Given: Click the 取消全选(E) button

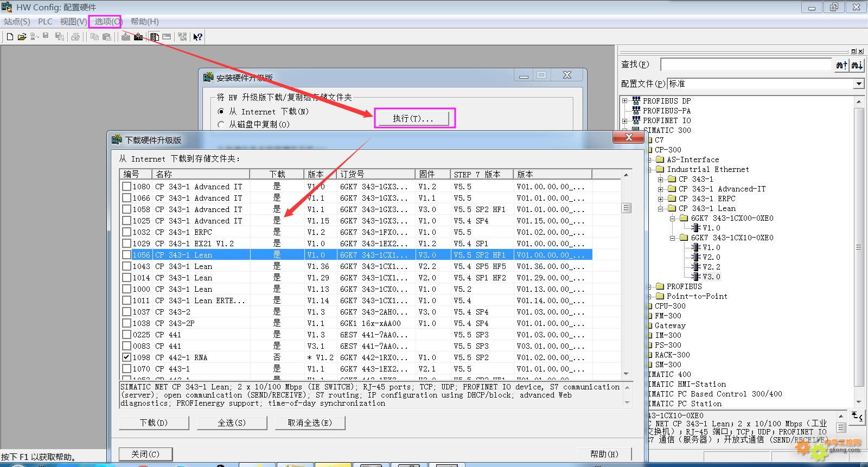Looking at the screenshot, I should pyautogui.click(x=310, y=423).
